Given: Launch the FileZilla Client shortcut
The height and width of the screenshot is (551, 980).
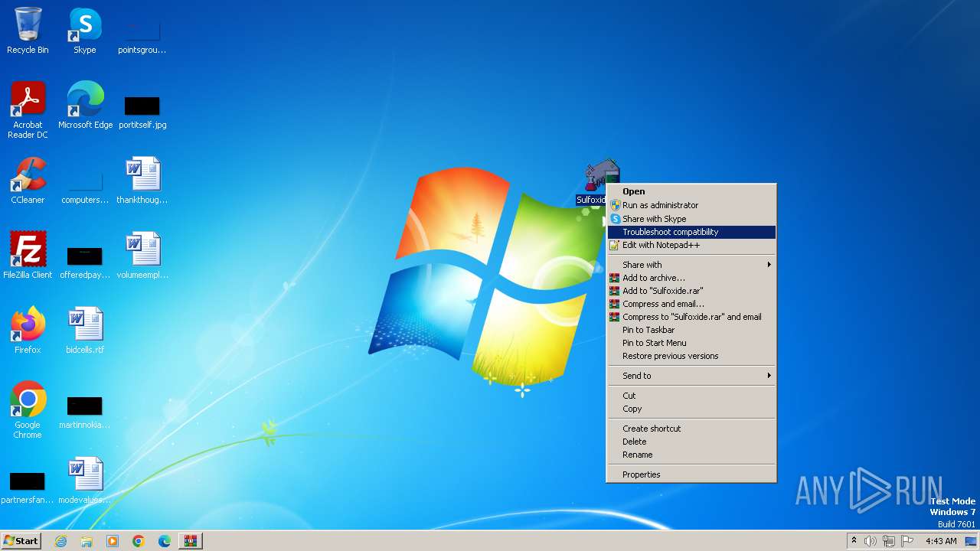Looking at the screenshot, I should (28, 256).
